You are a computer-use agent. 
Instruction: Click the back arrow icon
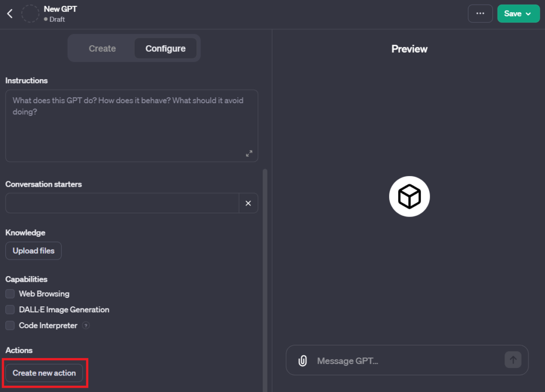pos(10,14)
